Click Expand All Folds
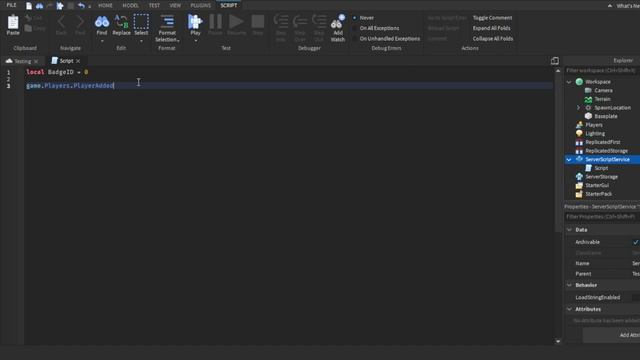The width and height of the screenshot is (640, 360). pos(491,28)
